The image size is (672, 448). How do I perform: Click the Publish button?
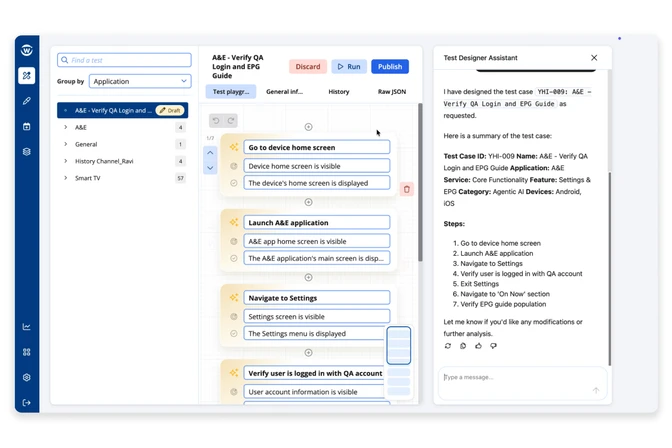pyautogui.click(x=390, y=66)
